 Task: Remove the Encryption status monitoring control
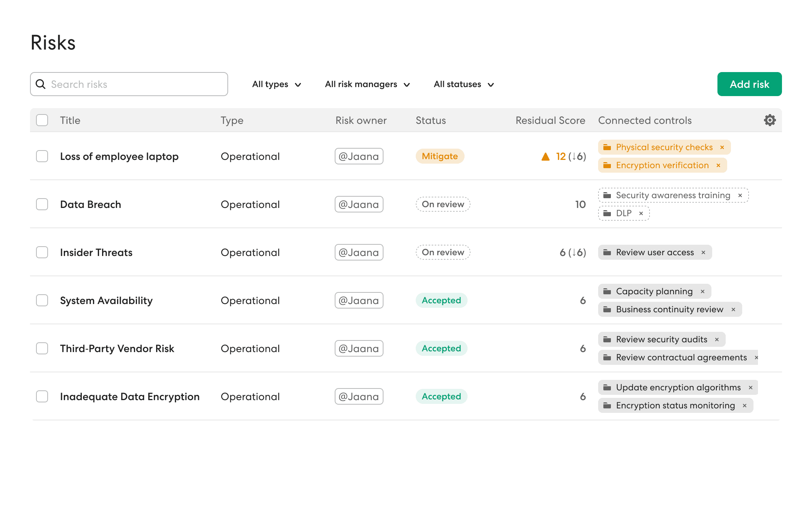click(x=744, y=405)
